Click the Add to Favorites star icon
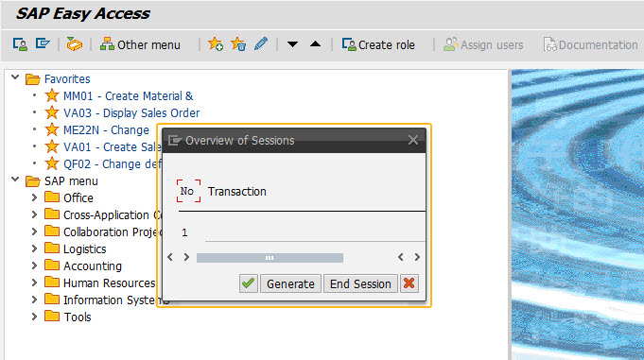 click(216, 43)
